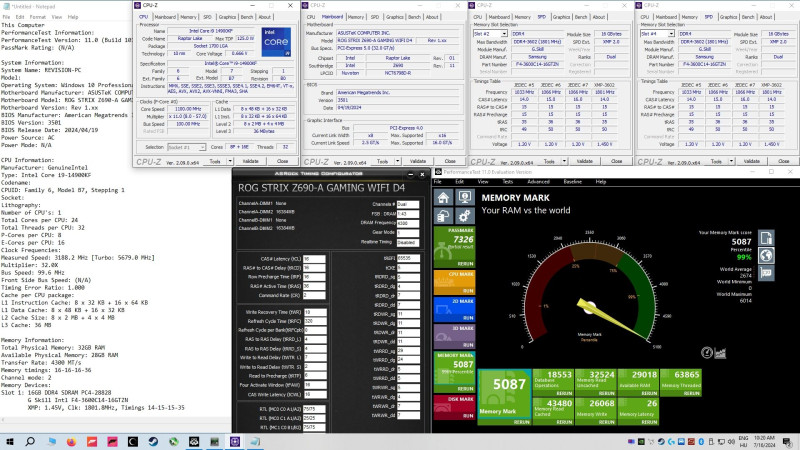Click Notepad horizontal scrollbar

point(115,420)
